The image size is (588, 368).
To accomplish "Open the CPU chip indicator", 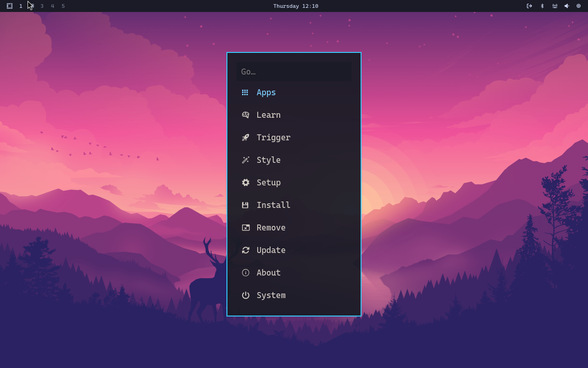I will tap(578, 6).
